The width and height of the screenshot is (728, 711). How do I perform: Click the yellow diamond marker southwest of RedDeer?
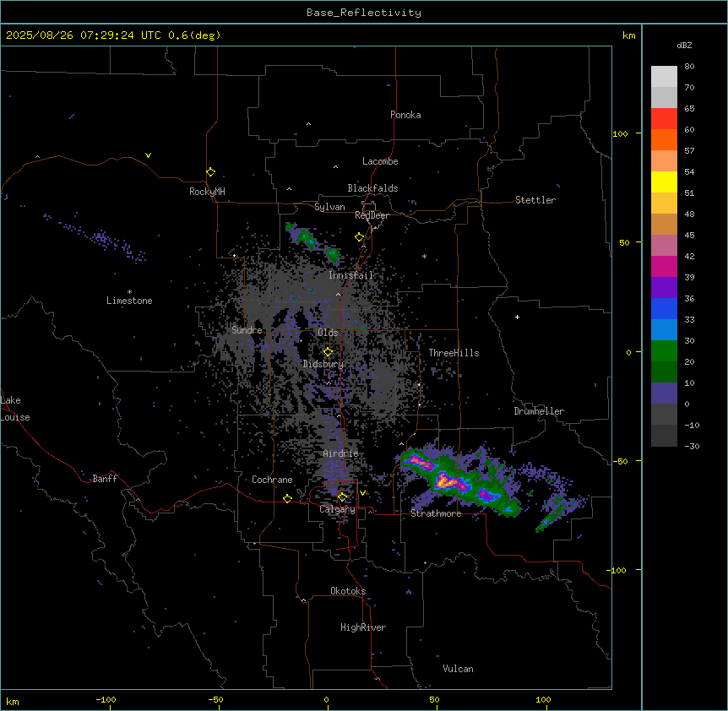coord(360,237)
